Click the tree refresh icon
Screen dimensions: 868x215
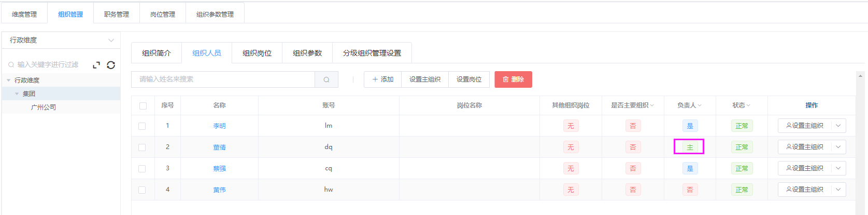tap(111, 65)
